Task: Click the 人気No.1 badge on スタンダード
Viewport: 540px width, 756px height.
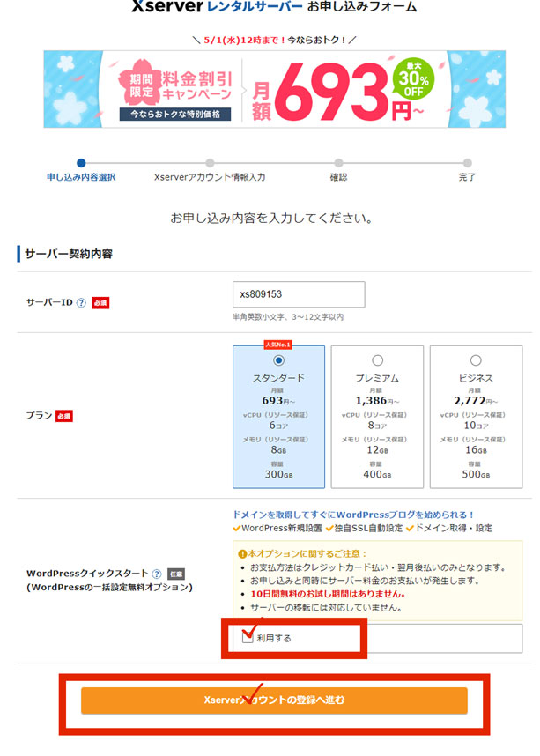Action: (279, 345)
